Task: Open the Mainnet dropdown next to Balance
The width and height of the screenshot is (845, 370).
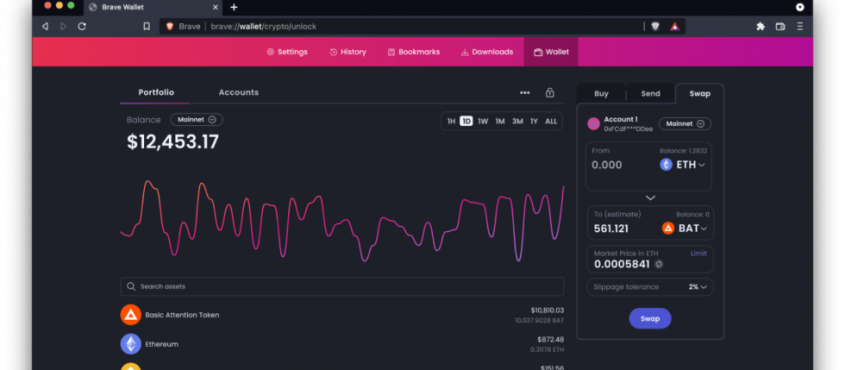Action: pos(197,120)
